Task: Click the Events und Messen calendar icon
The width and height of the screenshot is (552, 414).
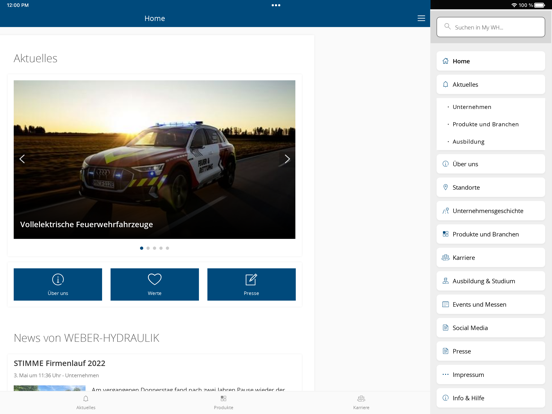Action: (445, 304)
